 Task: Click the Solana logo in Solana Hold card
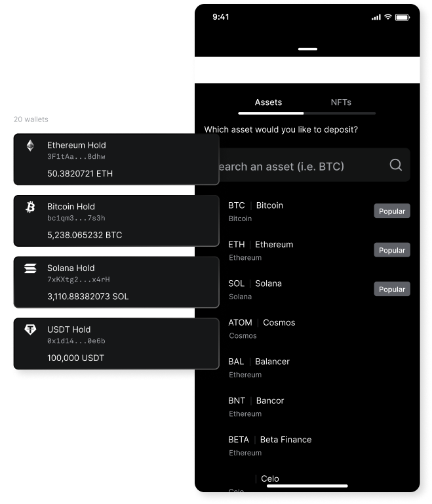click(x=30, y=268)
